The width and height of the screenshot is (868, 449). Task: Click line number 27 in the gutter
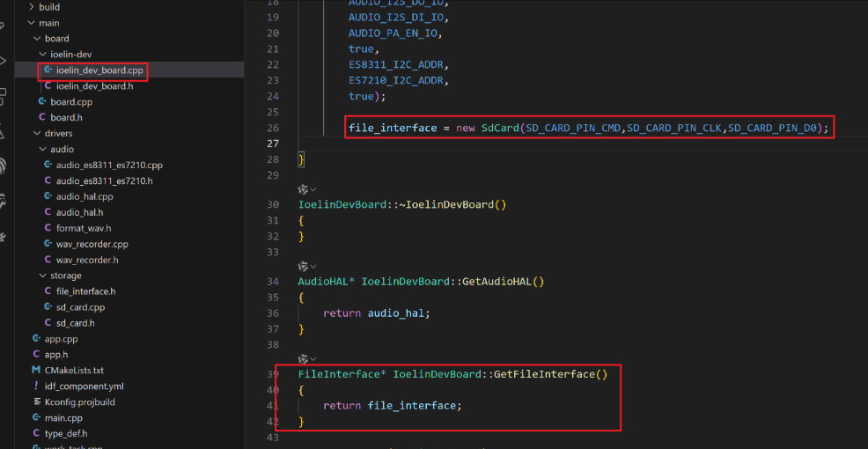(275, 144)
